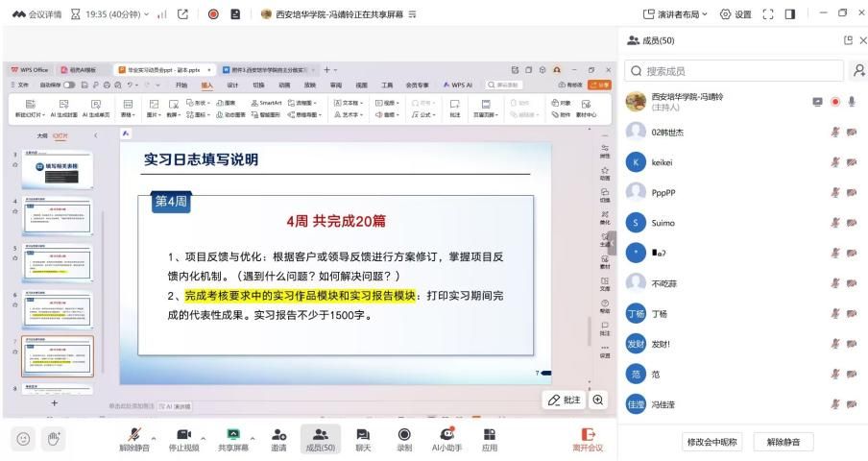
Task: Click the 解除静音 microphone icon
Action: point(133,433)
